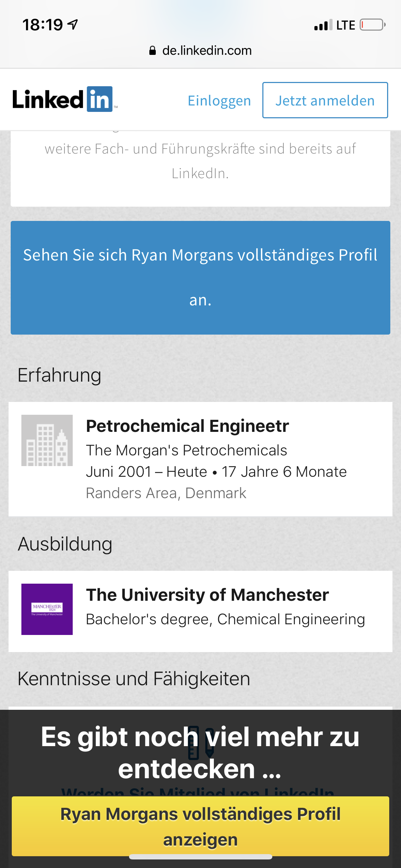This screenshot has width=401, height=868.
Task: Tap the Kenntnisse und Fähigkeiten heading
Action: 134,679
